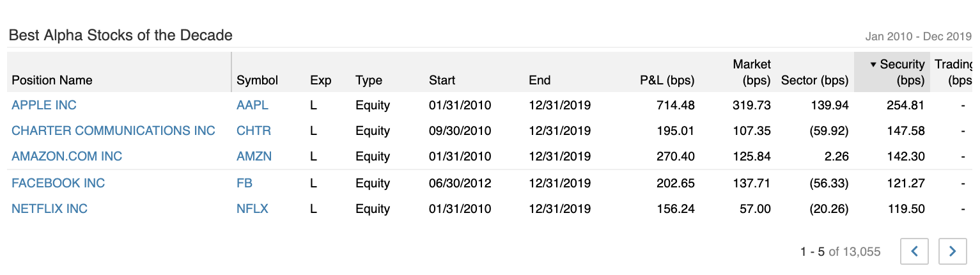Click the CHTR ticker symbol

(254, 130)
